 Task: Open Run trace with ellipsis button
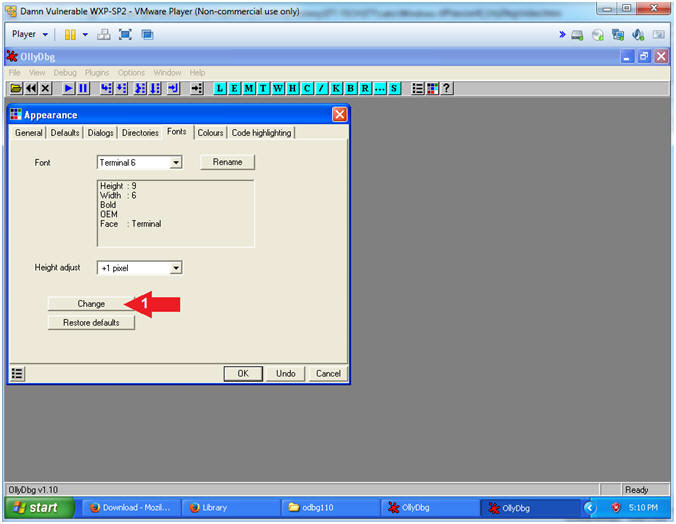pos(379,88)
